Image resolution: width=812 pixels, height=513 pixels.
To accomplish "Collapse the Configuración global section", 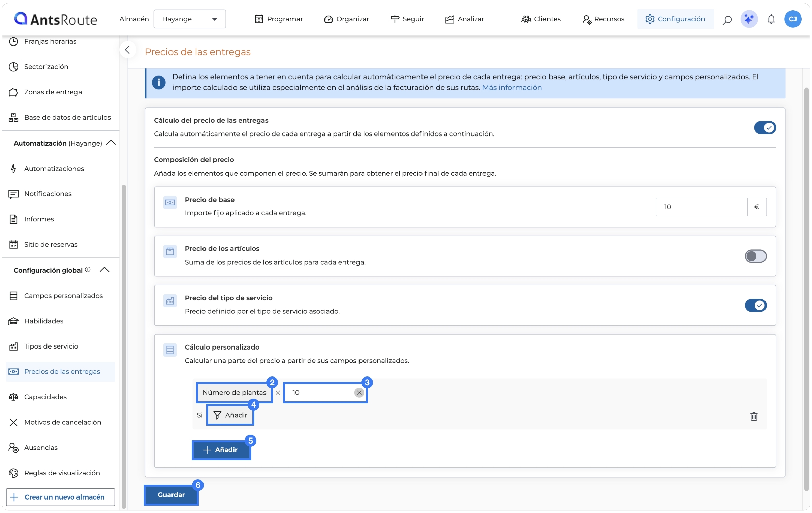I will click(x=104, y=270).
